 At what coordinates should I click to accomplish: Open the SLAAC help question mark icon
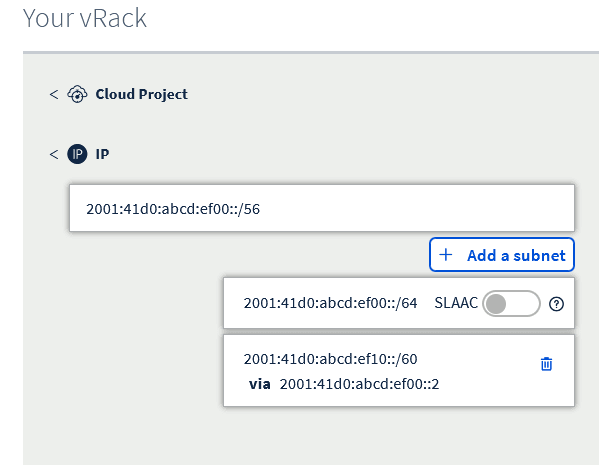(x=556, y=304)
